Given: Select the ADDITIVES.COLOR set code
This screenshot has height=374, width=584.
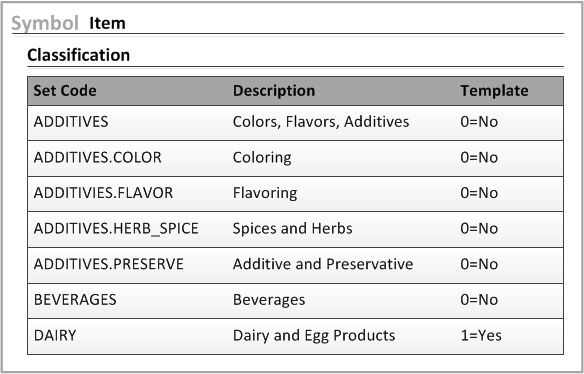Looking at the screenshot, I should (98, 158).
